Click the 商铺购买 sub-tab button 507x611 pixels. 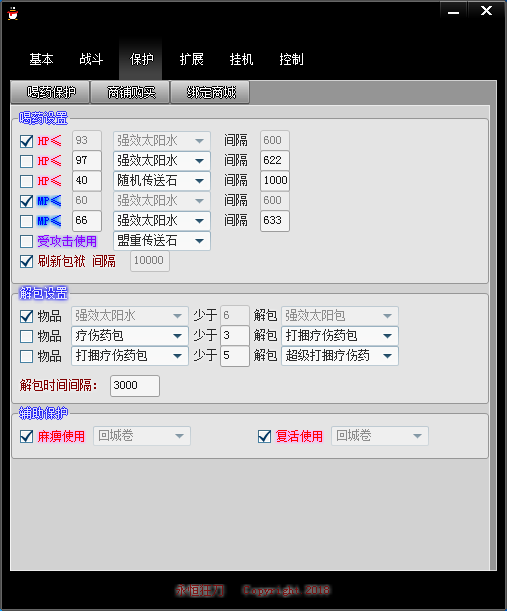pyautogui.click(x=131, y=92)
